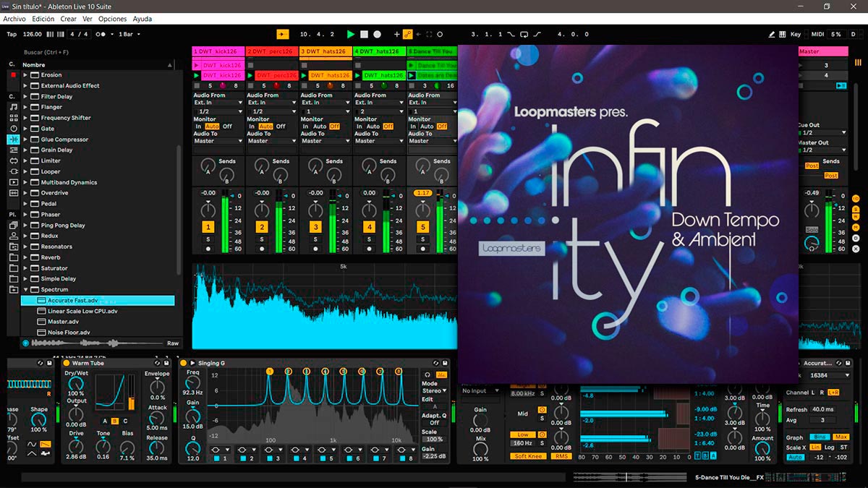Image resolution: width=868 pixels, height=488 pixels.
Task: Click the transport Play button
Action: click(x=351, y=34)
